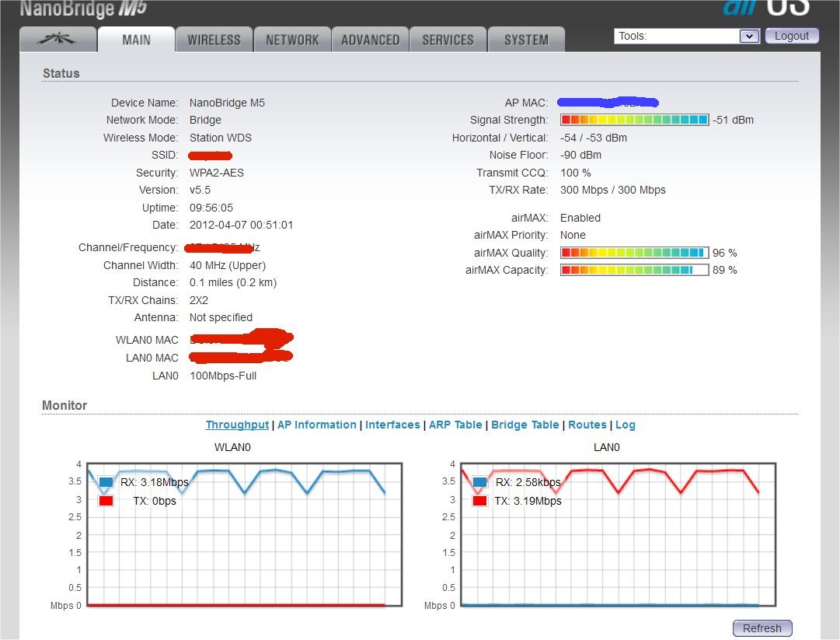This screenshot has height=640, width=840.
Task: Click the Antenna value Not specified
Action: coord(221,317)
